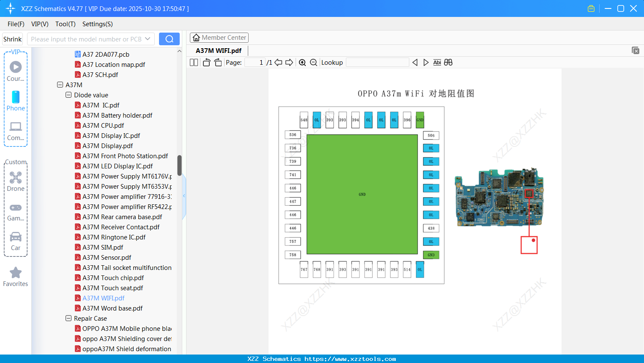This screenshot has height=363, width=644.
Task: Click the Shrink button
Action: [x=12, y=38]
